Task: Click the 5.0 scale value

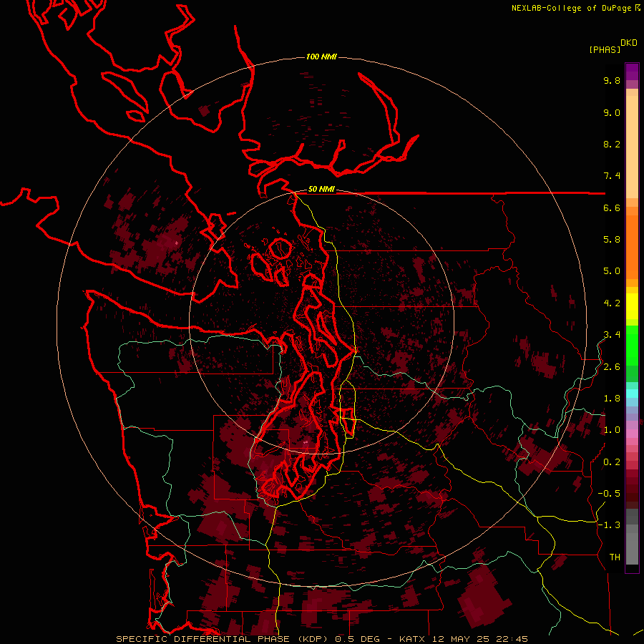Action: [x=612, y=271]
